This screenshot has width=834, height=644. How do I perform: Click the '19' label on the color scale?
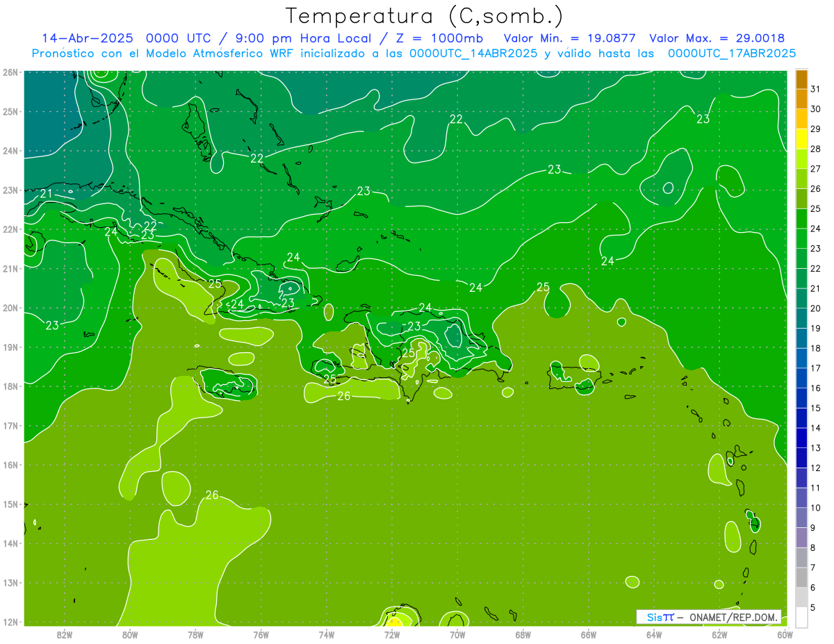[816, 328]
